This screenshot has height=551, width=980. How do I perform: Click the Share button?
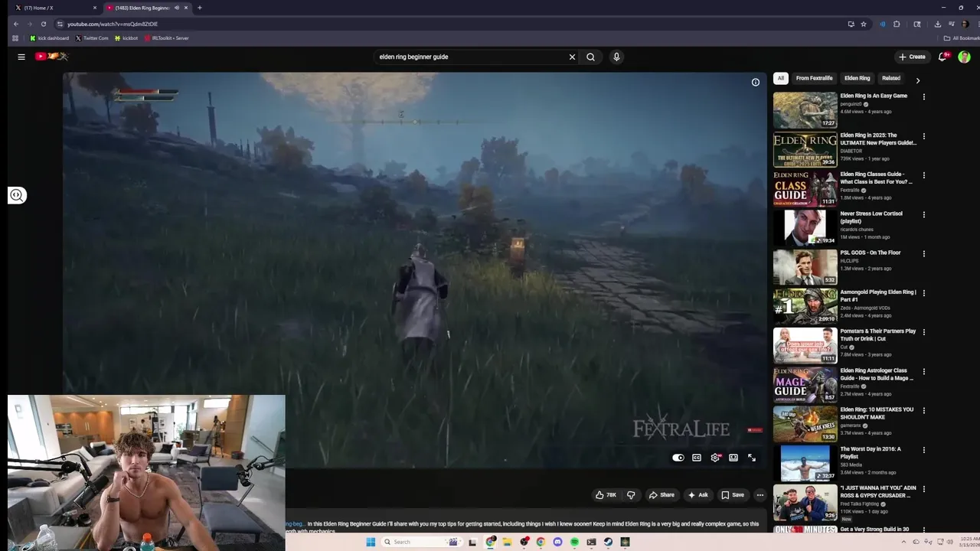661,495
